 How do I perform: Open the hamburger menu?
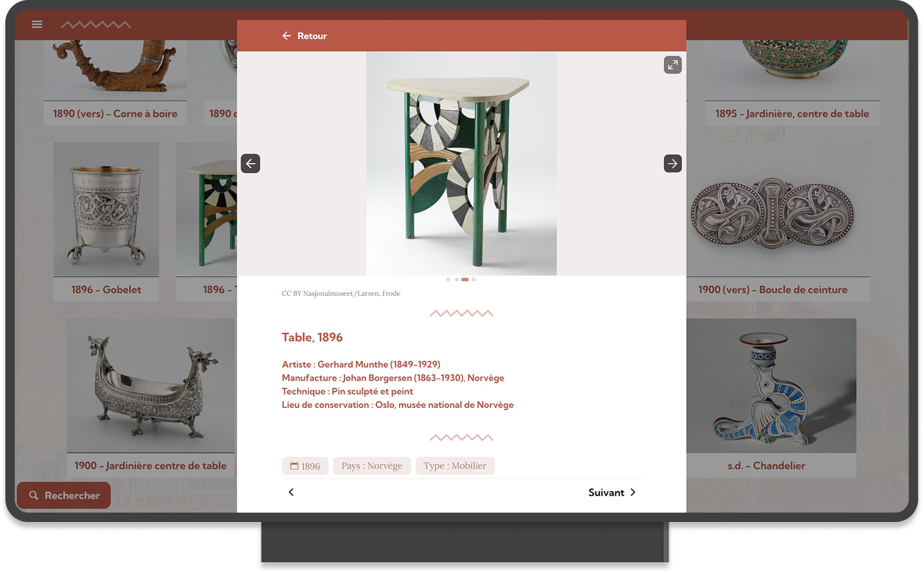pos(37,25)
